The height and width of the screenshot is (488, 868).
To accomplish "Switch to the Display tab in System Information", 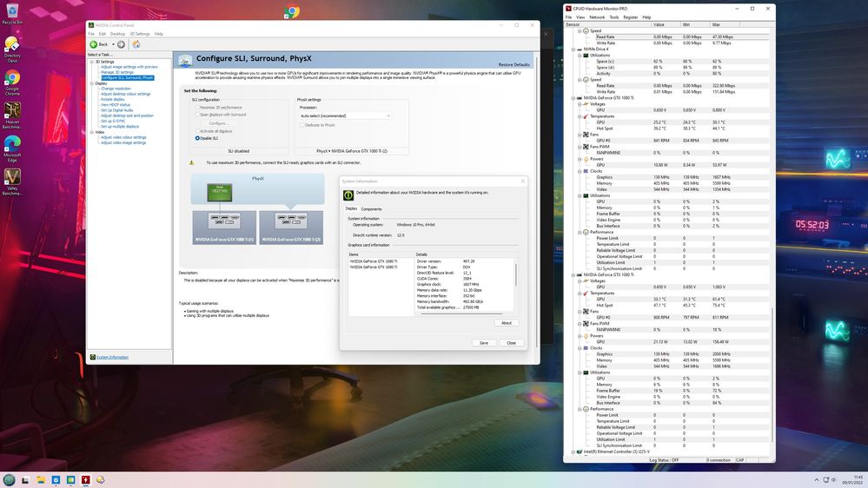I will (x=352, y=208).
